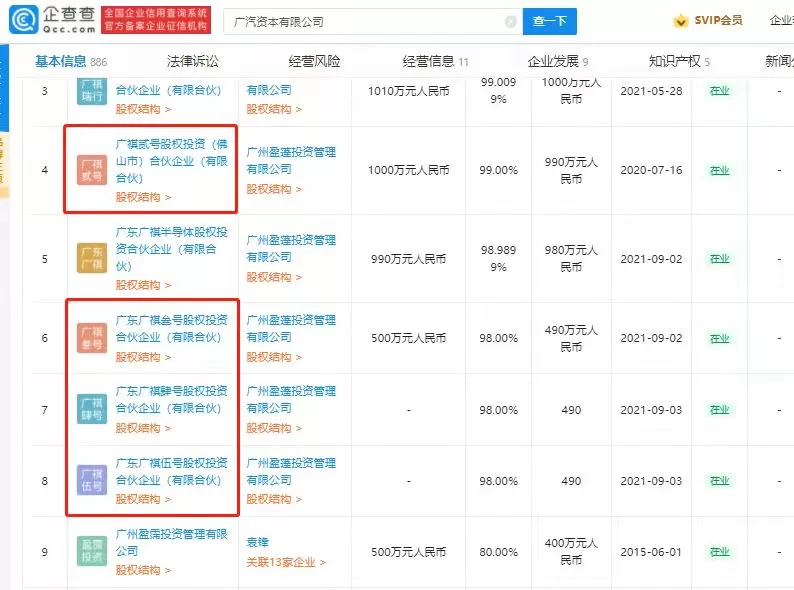Open 广州盈蓬投资管理有限公司 link in row 9

pyautogui.click(x=171, y=542)
